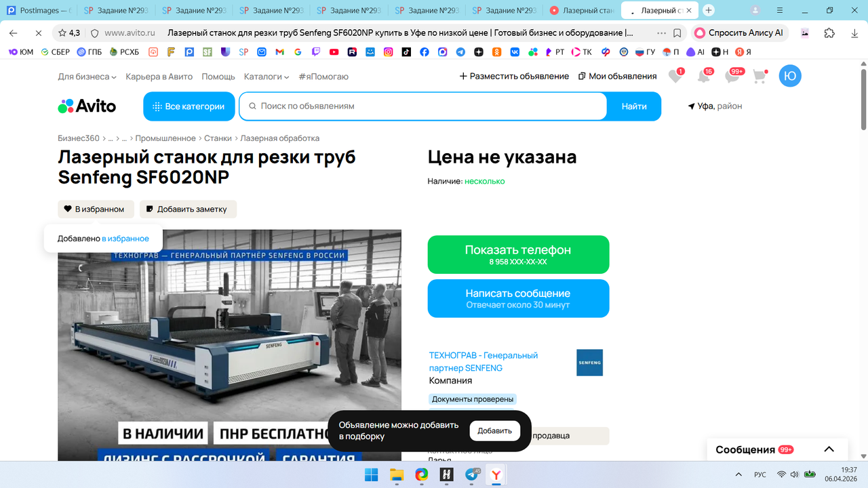Open browser extensions puzzle icon
The image size is (868, 488).
click(x=829, y=33)
